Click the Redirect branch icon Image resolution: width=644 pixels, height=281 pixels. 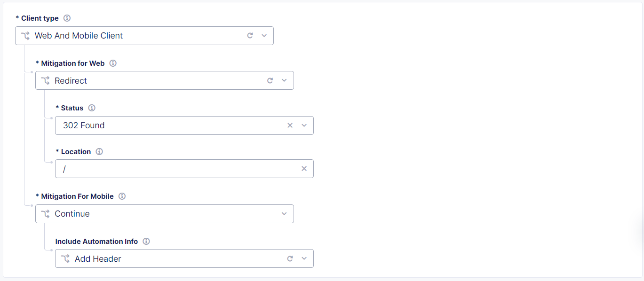45,81
